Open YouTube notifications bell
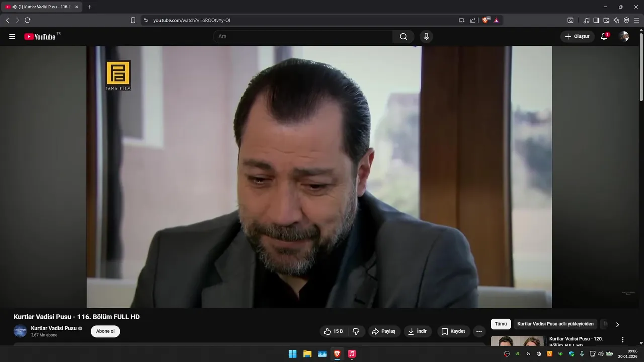Screen dimensions: 644x362 pyautogui.click(x=604, y=36)
